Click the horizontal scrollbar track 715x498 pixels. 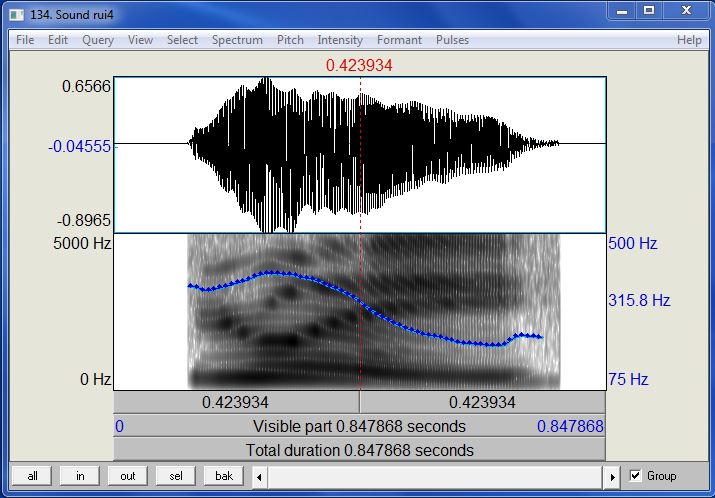point(435,477)
